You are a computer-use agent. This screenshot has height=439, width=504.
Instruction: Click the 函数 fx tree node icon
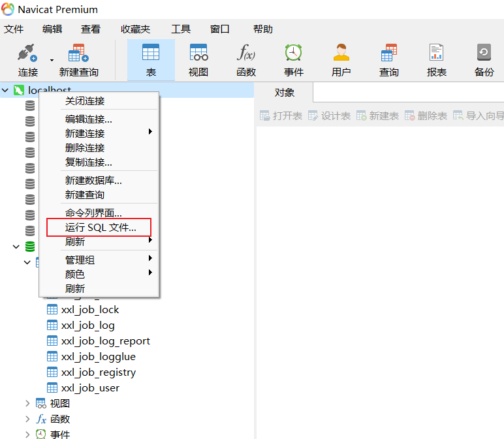pos(41,419)
